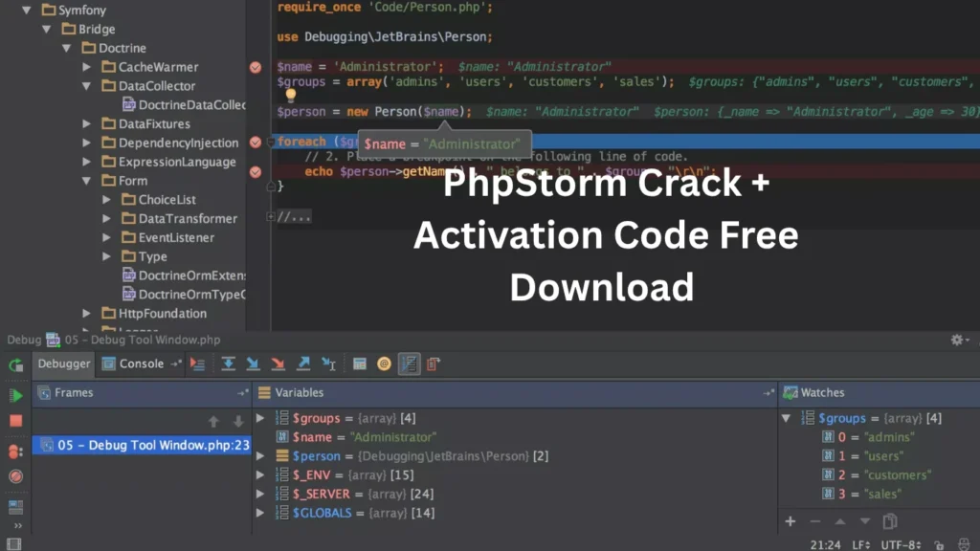Select frame 05 - Debug Tool Window.php:23
This screenshot has height=551, width=980.
[142, 445]
